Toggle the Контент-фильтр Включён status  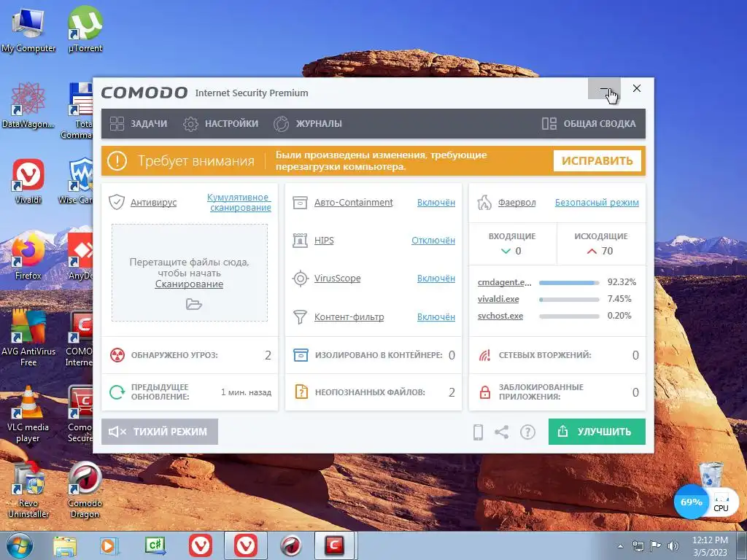[x=436, y=317]
